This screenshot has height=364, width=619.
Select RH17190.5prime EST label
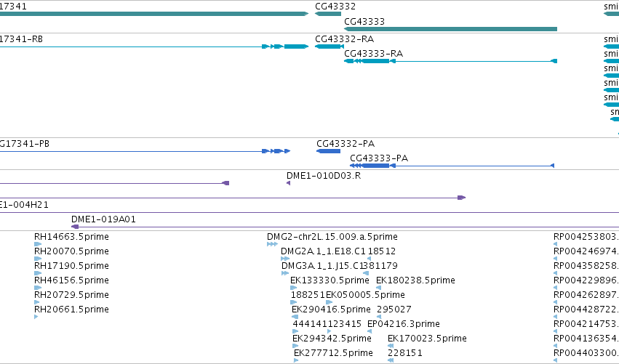71,266
